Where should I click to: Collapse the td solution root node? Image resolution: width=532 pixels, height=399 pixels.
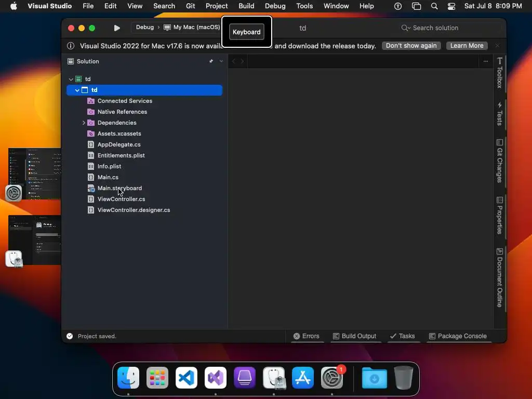tap(71, 79)
